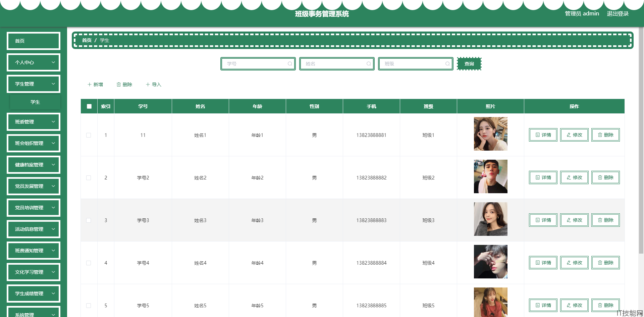
Task: Edit student 姓名2 with 修改
Action: (574, 177)
